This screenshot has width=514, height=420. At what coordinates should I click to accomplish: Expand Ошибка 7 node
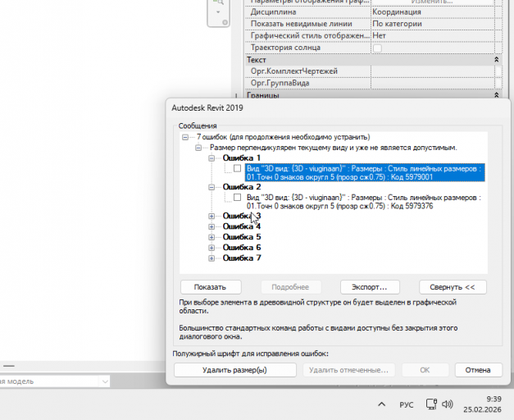(212, 258)
